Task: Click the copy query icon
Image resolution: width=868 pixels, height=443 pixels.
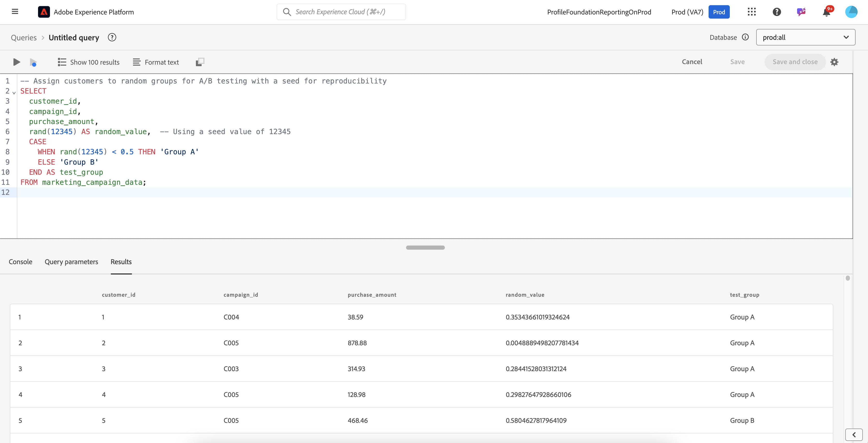Action: 200,62
